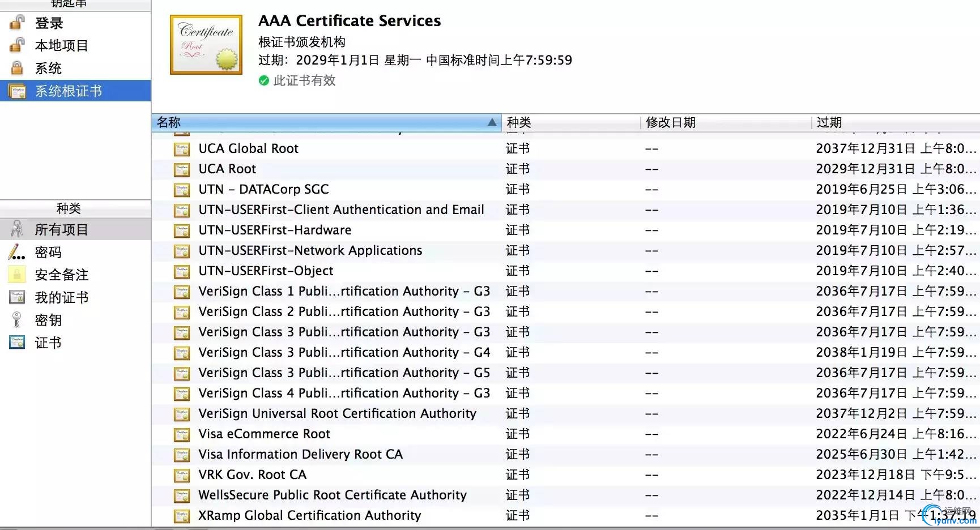Click the 2037年12月2日 expiry date cell
This screenshot has height=530, width=980.
click(x=896, y=414)
